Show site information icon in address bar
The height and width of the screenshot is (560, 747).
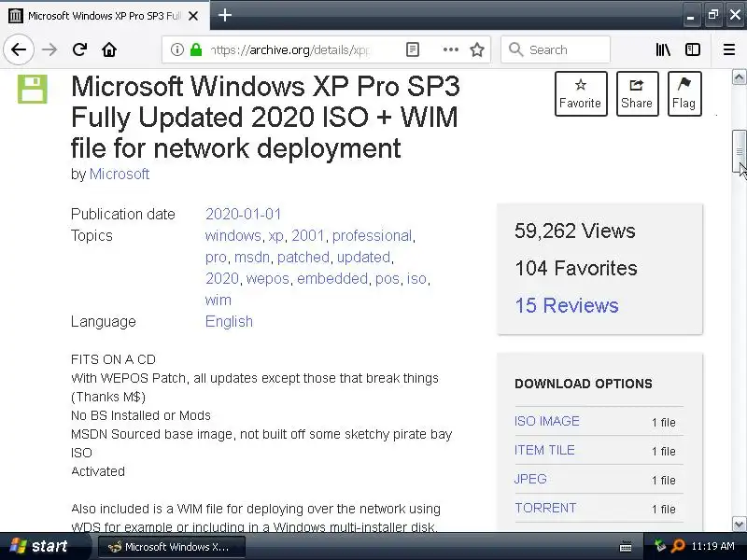tap(176, 49)
